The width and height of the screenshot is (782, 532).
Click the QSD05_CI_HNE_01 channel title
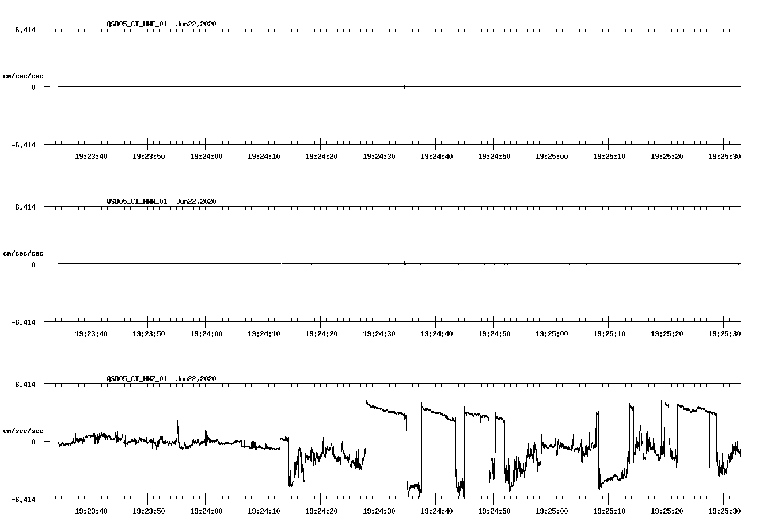(137, 24)
